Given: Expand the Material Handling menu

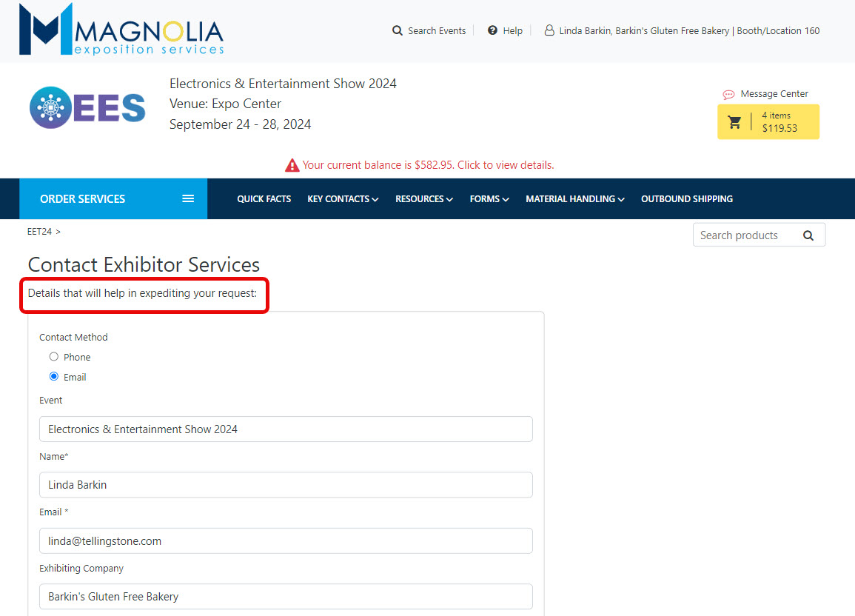Looking at the screenshot, I should 574,199.
